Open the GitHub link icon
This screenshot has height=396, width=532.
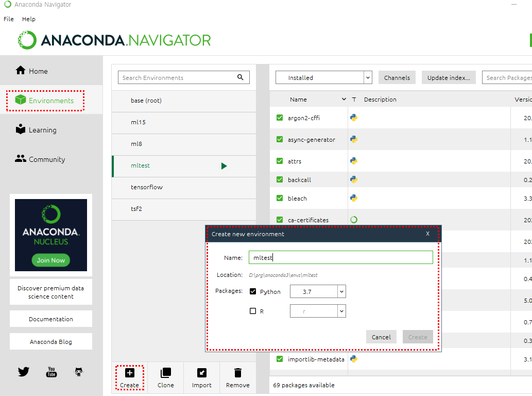tap(79, 372)
